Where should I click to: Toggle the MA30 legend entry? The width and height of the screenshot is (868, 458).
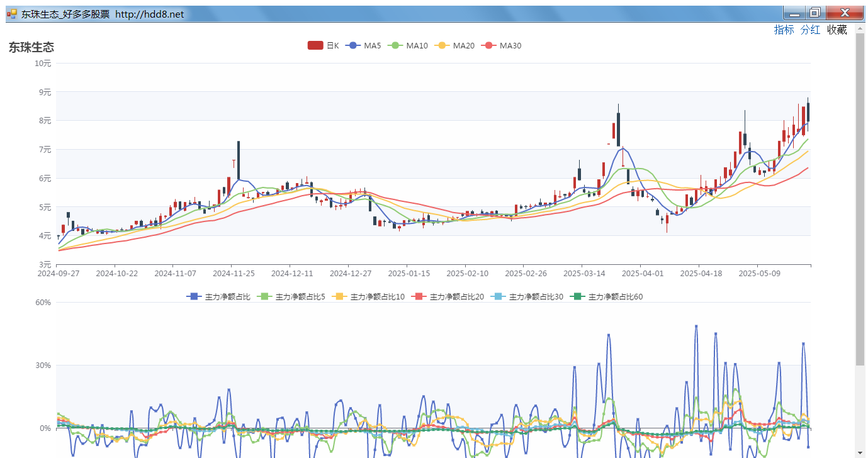(501, 45)
